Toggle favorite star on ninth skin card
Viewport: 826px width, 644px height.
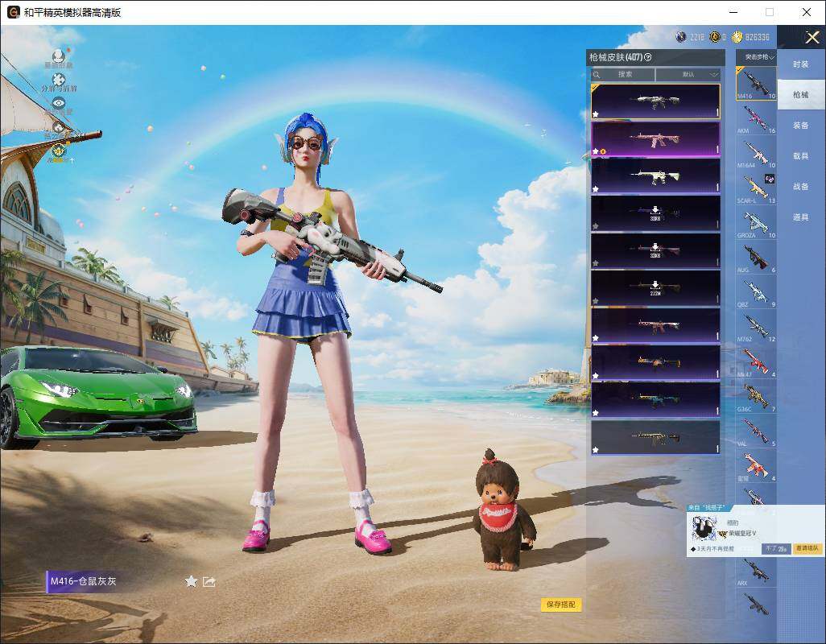[596, 413]
